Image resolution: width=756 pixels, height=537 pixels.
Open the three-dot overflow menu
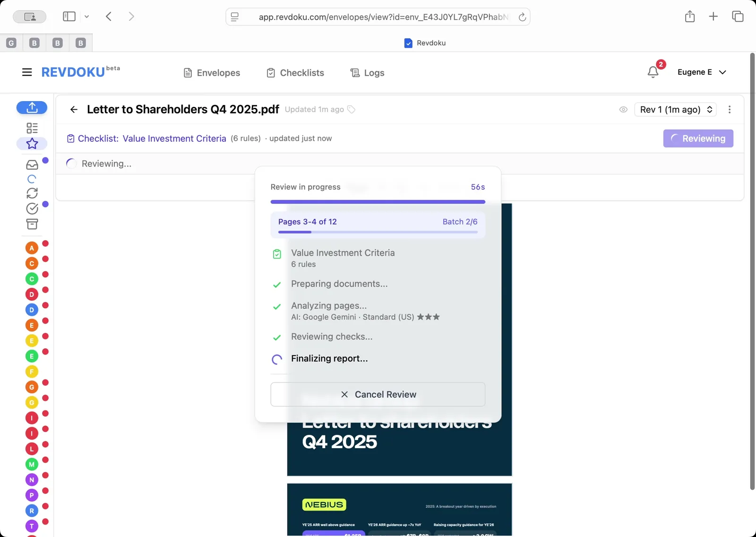(x=730, y=109)
